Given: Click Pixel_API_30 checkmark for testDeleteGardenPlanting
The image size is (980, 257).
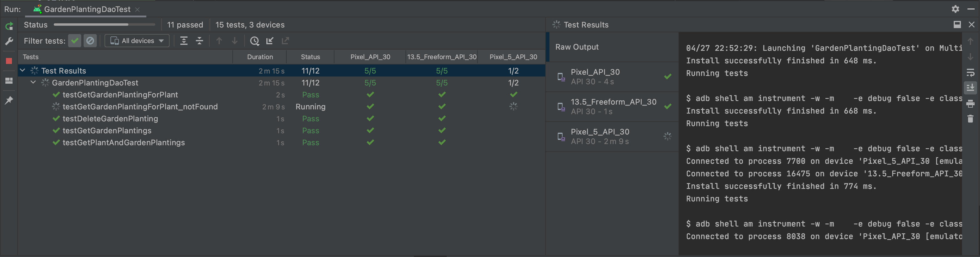Looking at the screenshot, I should pos(370,118).
